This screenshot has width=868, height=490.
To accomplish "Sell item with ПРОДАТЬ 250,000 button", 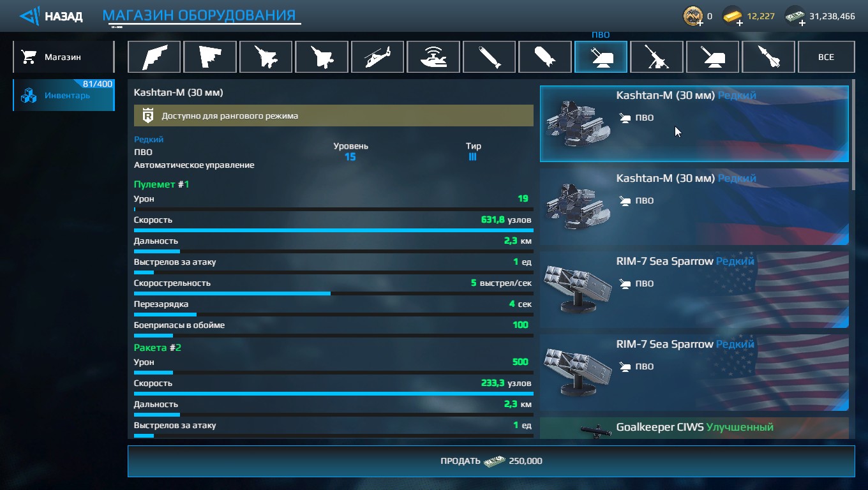I will pos(491,461).
